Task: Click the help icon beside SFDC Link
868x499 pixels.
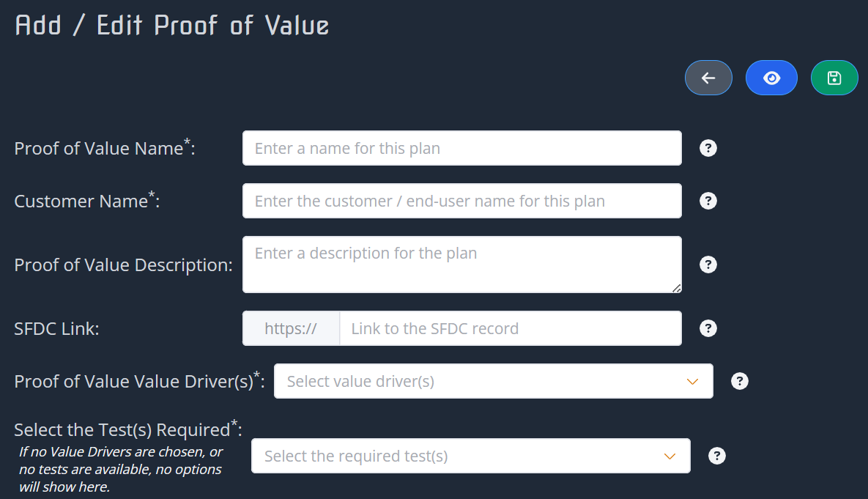Action: (708, 328)
